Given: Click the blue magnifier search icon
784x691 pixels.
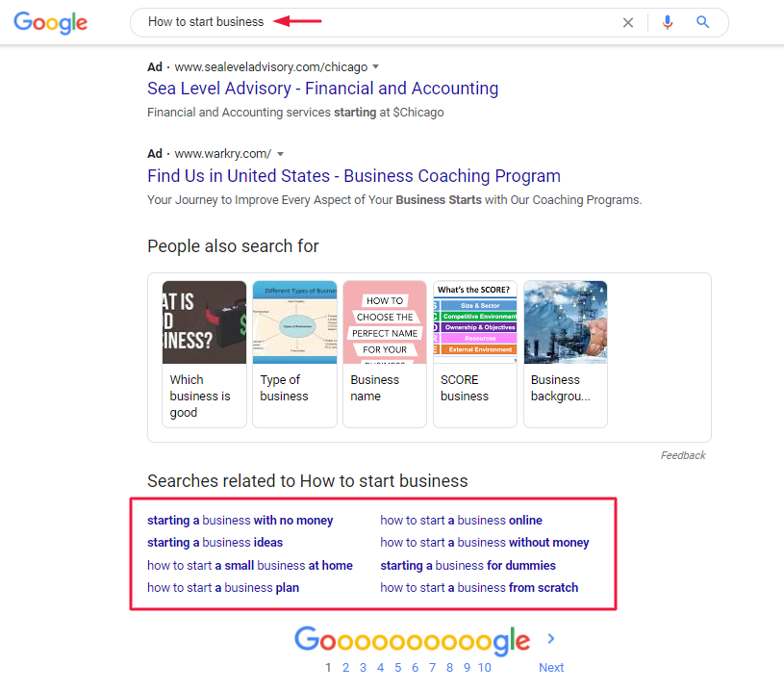Looking at the screenshot, I should coord(702,22).
